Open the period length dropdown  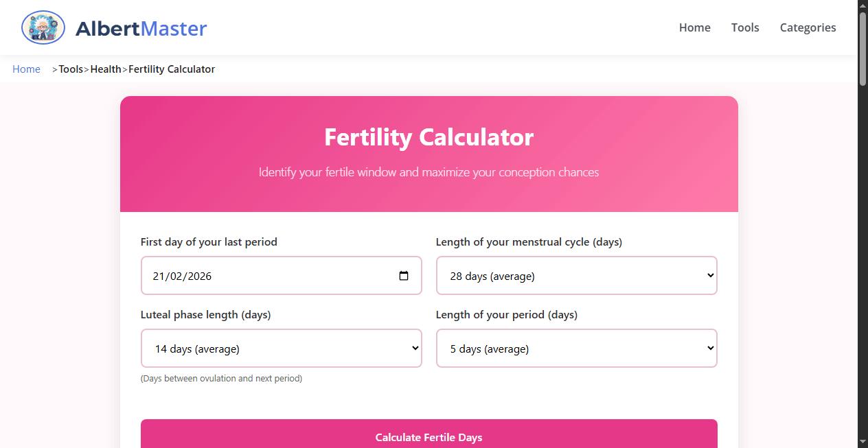click(x=577, y=348)
